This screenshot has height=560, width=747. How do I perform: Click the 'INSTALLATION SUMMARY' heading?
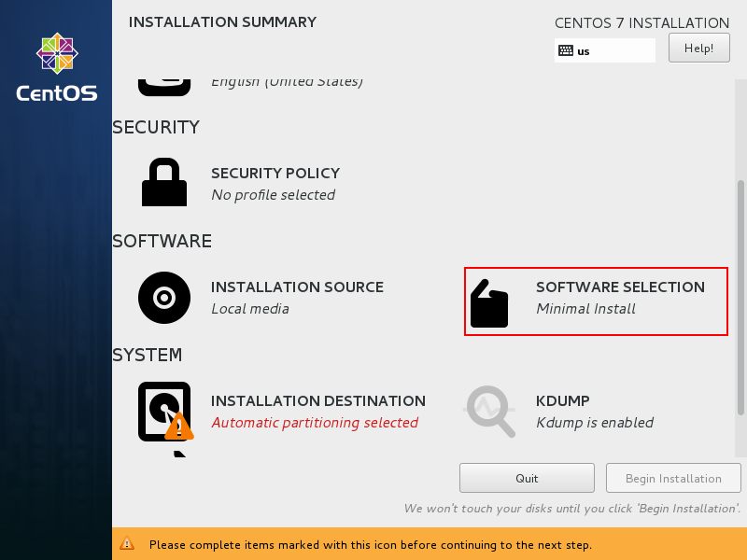coord(222,21)
